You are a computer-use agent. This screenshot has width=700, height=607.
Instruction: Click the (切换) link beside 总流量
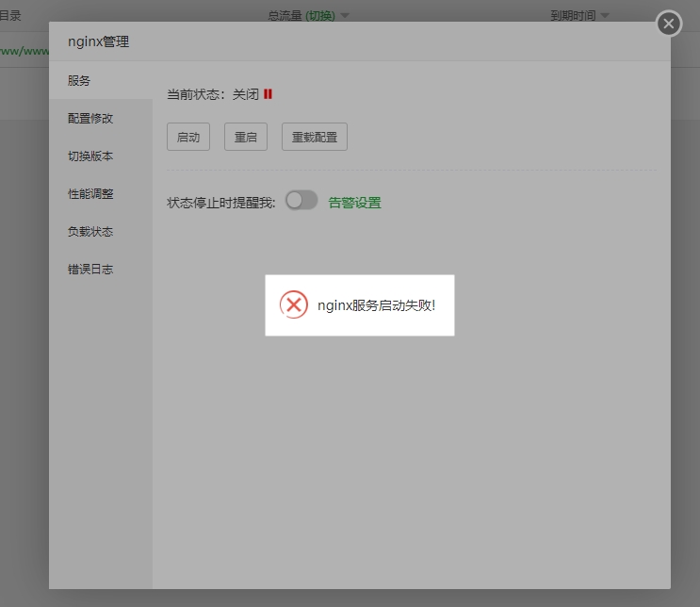(320, 16)
